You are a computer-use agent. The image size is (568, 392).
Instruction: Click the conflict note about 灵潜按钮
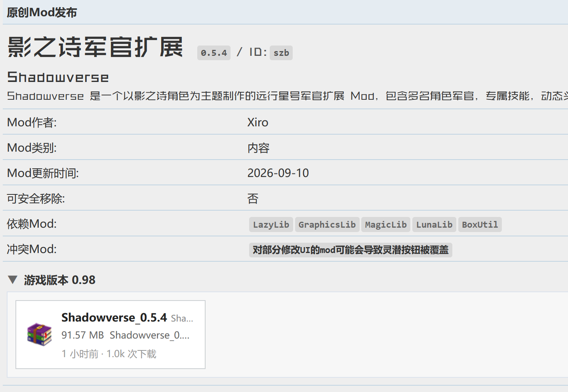pyautogui.click(x=351, y=250)
